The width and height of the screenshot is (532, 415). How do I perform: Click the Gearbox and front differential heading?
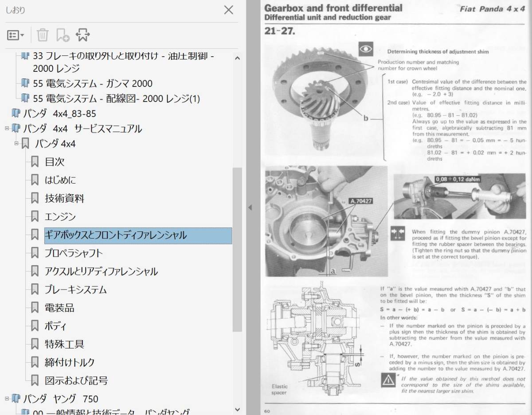333,8
